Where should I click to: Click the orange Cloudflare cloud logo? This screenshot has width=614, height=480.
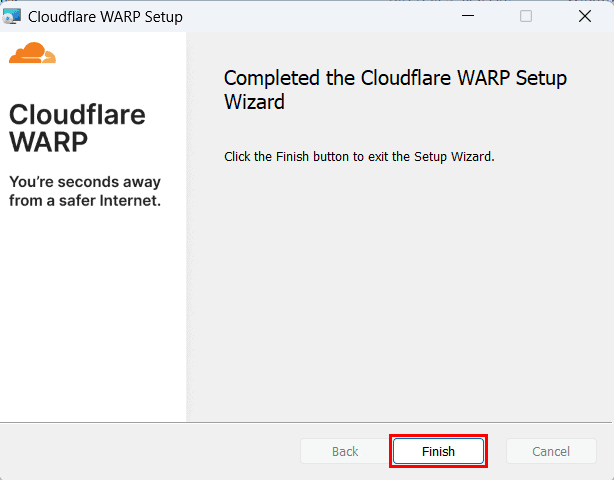(33, 52)
